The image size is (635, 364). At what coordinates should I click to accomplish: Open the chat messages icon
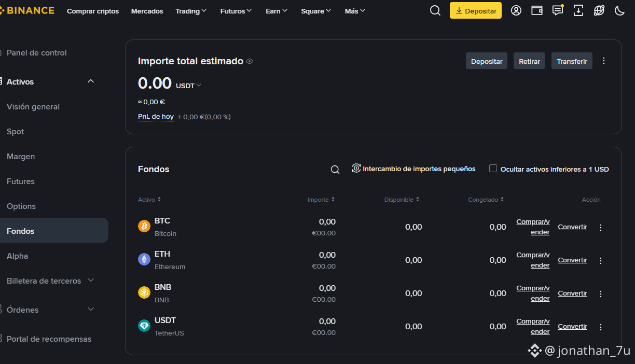point(558,10)
